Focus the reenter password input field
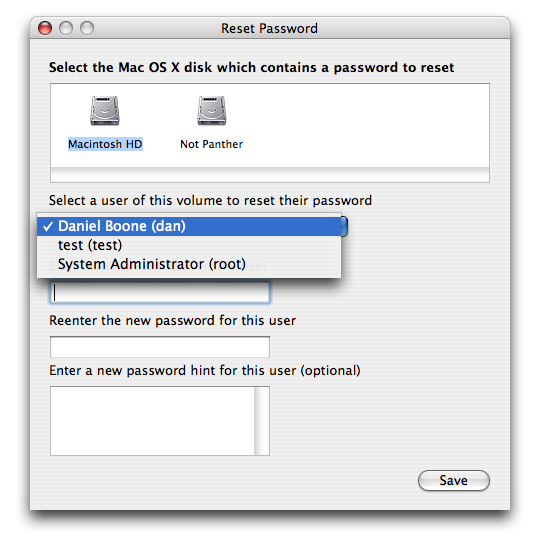The width and height of the screenshot is (534, 538). pos(160,347)
